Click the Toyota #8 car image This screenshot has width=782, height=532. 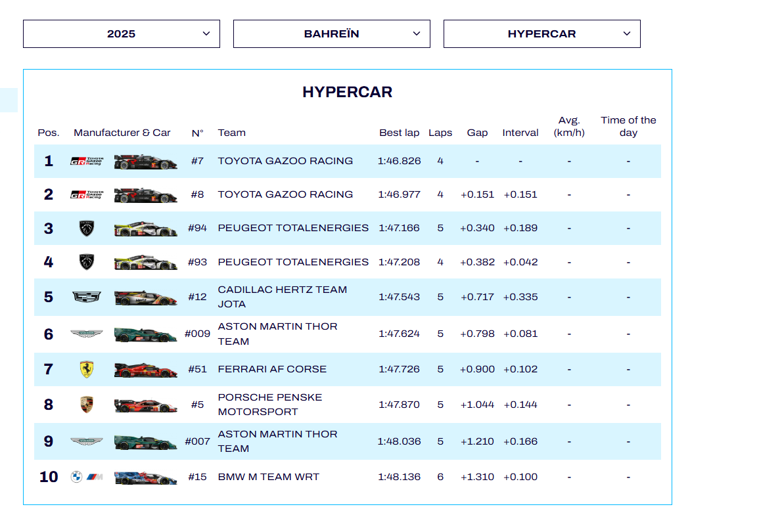(x=145, y=195)
